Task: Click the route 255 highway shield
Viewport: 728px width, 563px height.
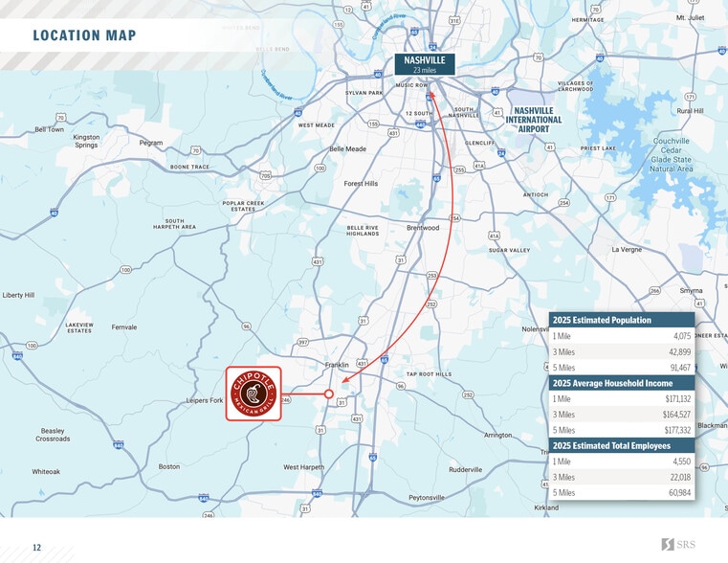Action: [459, 169]
